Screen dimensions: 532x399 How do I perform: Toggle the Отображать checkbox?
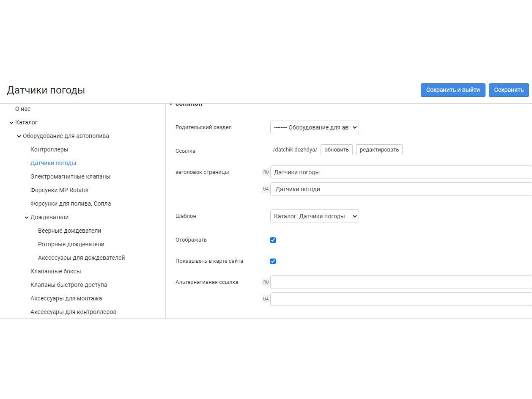coord(273,240)
